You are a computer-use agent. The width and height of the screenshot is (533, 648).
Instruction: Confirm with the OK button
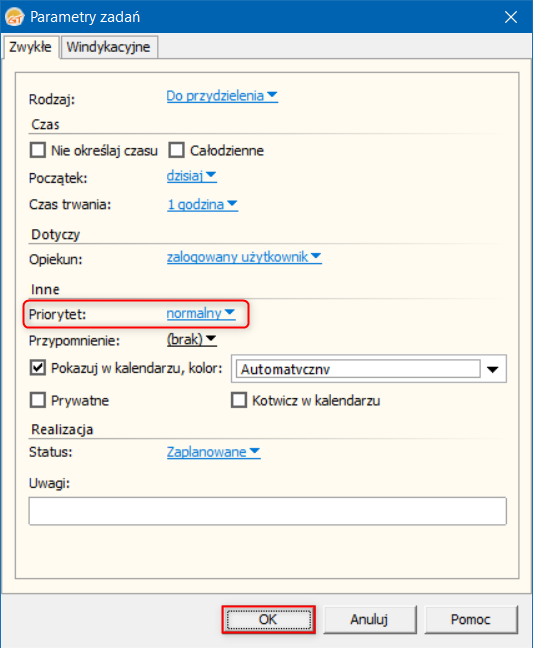[268, 619]
